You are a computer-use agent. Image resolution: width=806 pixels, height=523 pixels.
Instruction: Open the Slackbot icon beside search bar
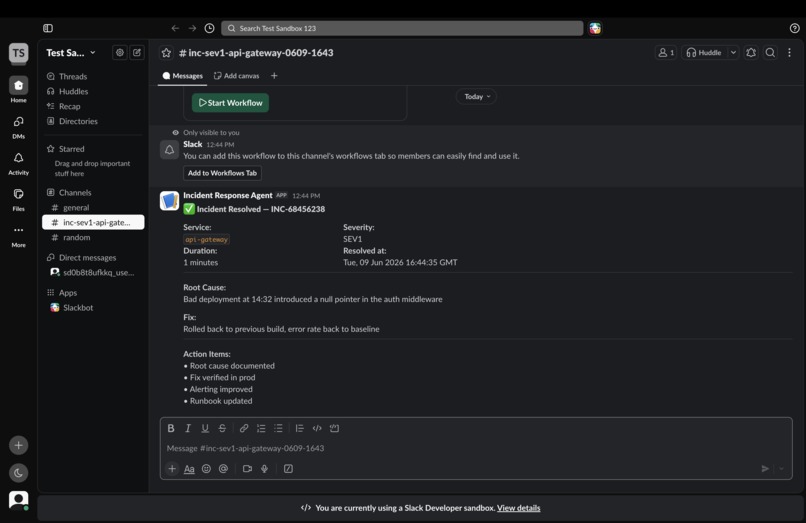pos(595,28)
